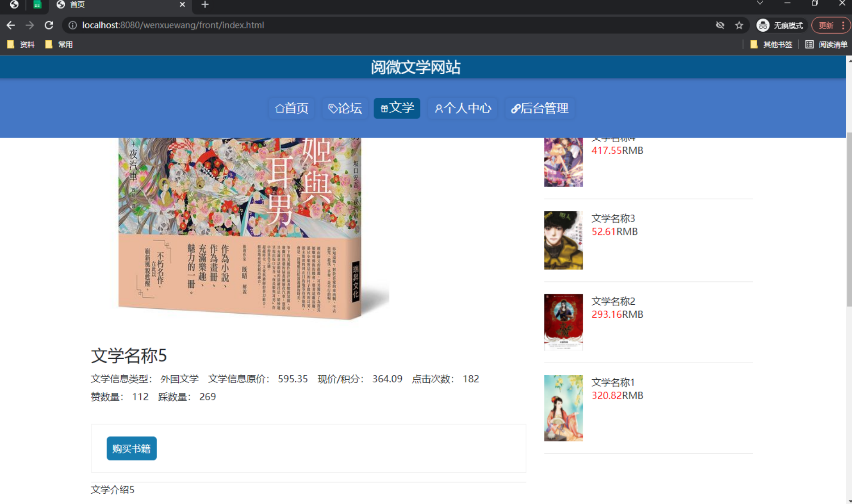Screen dimensions: 852x504
Task: Click the page vertical scrollbar thumb
Action: (x=849, y=219)
